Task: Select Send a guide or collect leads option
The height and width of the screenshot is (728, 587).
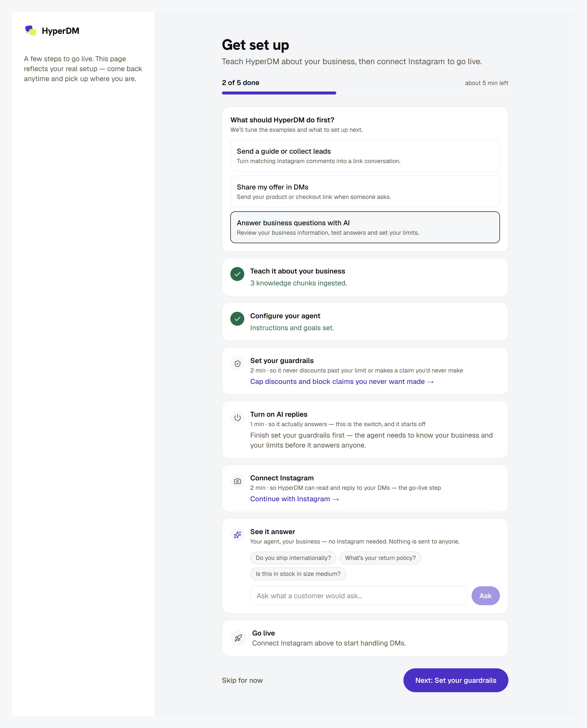Action: point(365,156)
